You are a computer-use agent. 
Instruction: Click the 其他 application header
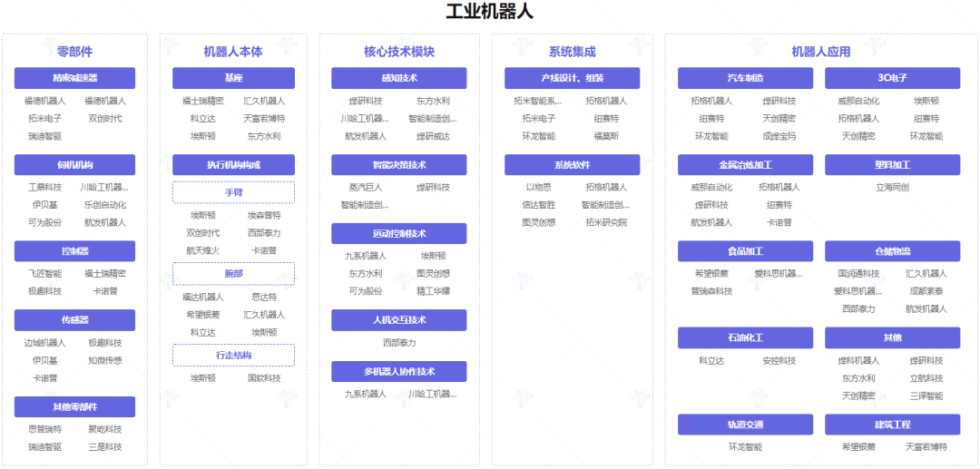pyautogui.click(x=893, y=337)
